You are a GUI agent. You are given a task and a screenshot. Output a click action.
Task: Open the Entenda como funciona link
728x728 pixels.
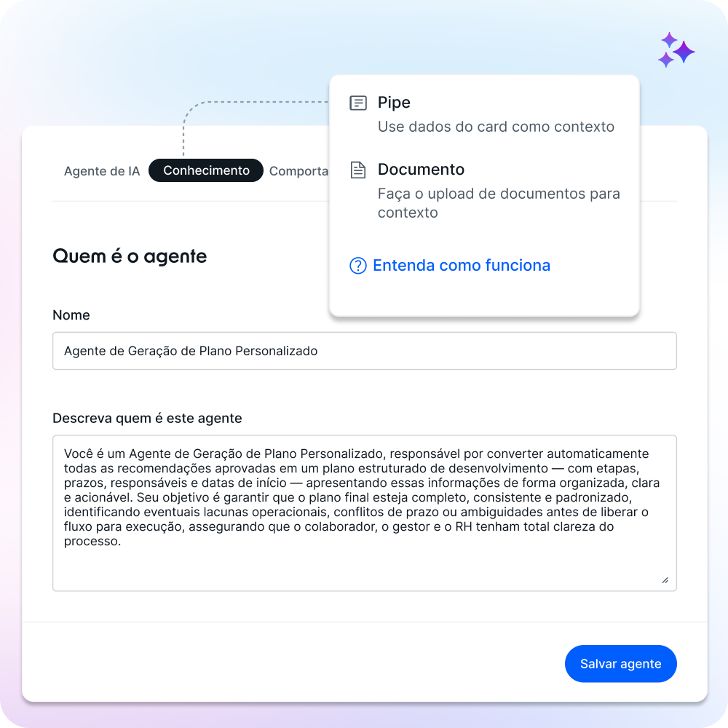tap(462, 266)
